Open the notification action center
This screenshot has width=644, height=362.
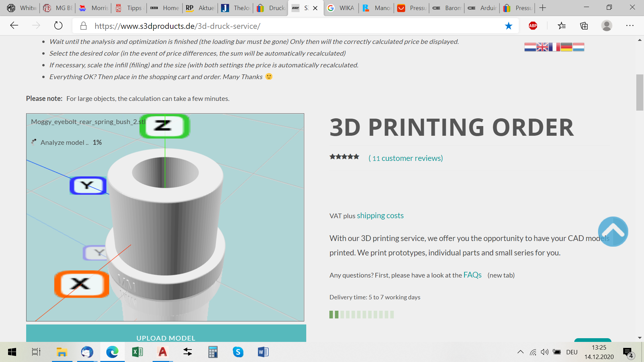pyautogui.click(x=629, y=352)
